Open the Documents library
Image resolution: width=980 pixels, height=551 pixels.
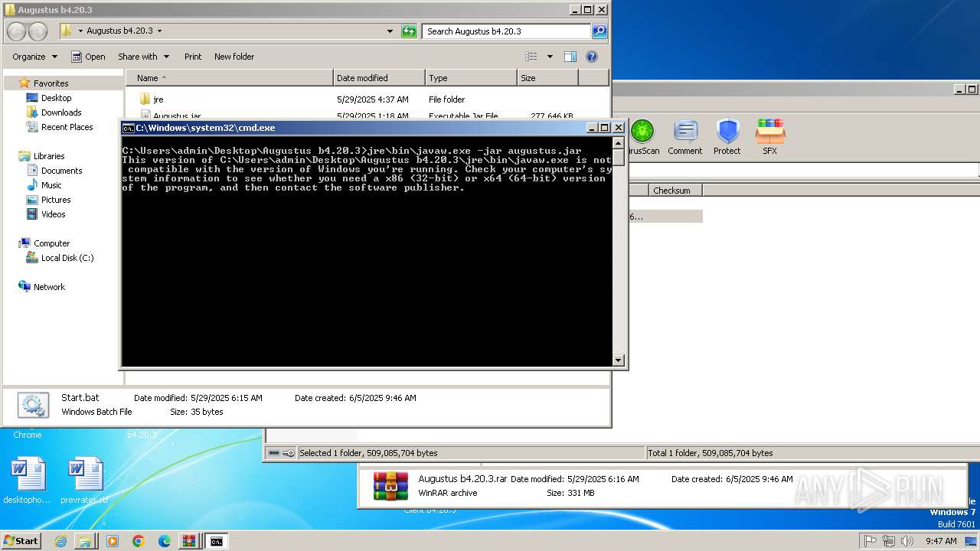61,171
